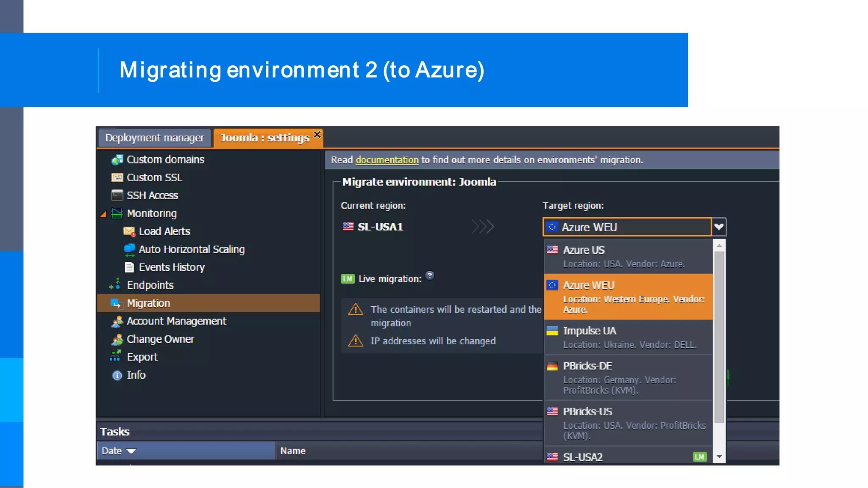Close the Joomla settings tab
The width and height of the screenshot is (868, 488).
[317, 134]
